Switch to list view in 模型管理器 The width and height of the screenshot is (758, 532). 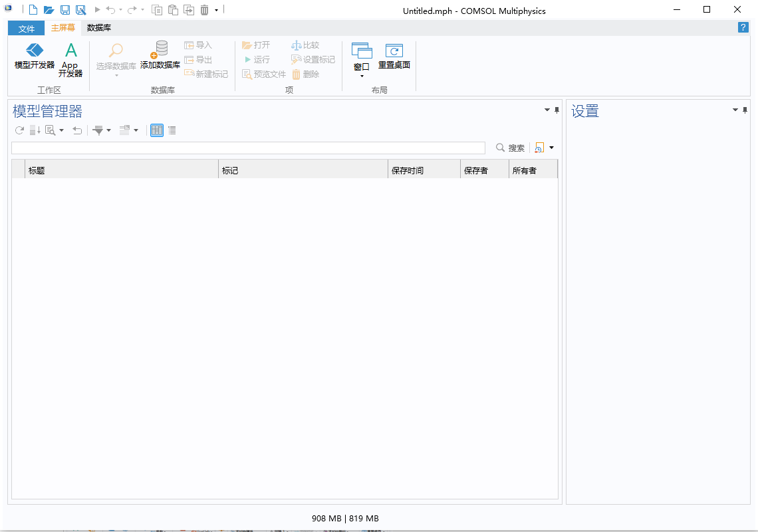click(172, 130)
